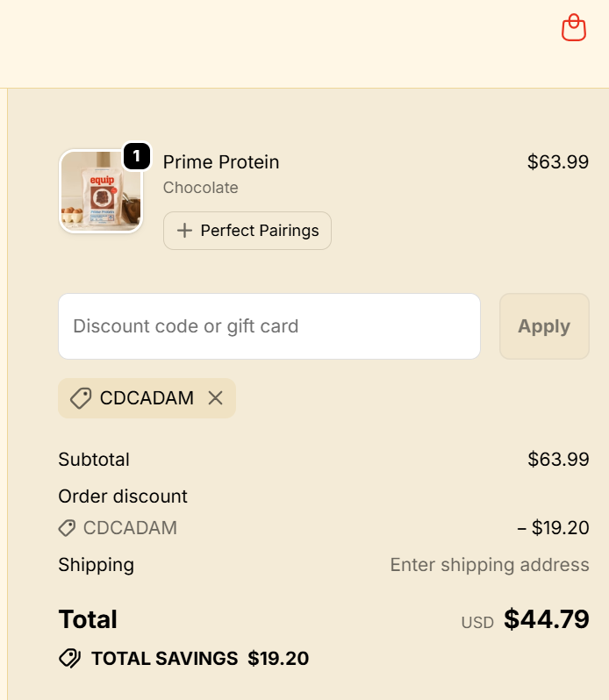Click the tag icon in the CDCADAM chip
The height and width of the screenshot is (700, 609).
tap(80, 398)
